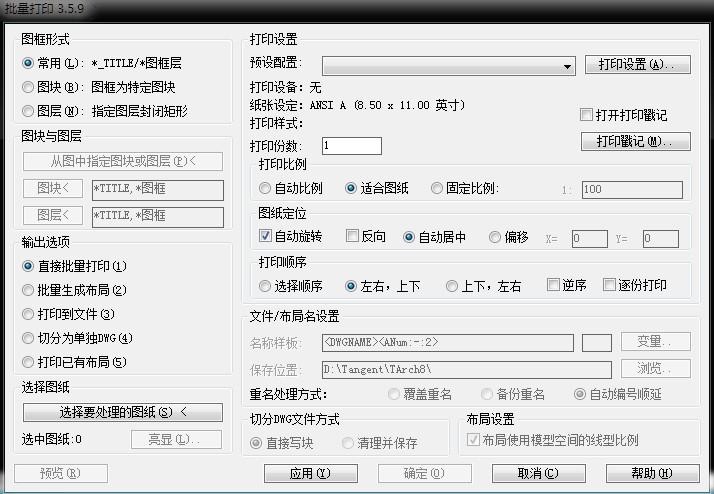
Task: Click the 取消(C) button
Action: [539, 474]
